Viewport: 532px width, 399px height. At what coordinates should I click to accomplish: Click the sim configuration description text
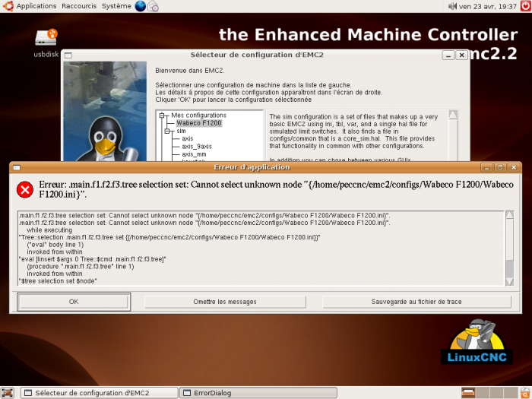[x=354, y=131]
